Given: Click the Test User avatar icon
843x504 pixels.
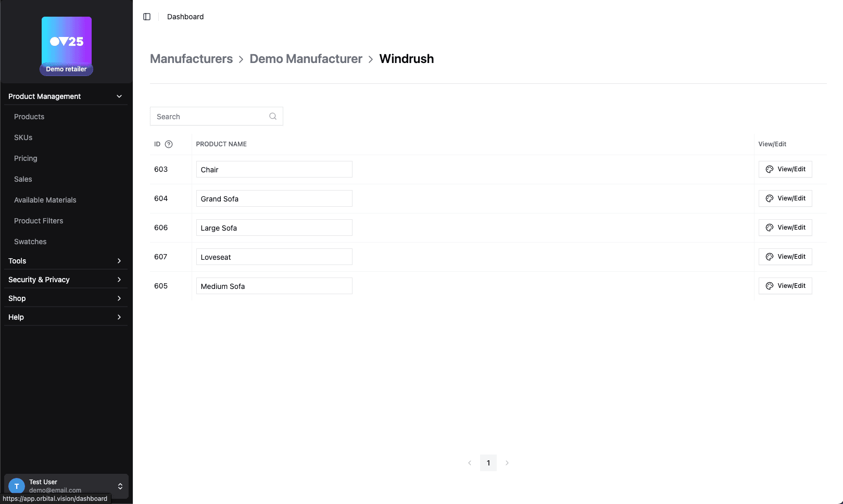Looking at the screenshot, I should click(x=17, y=486).
